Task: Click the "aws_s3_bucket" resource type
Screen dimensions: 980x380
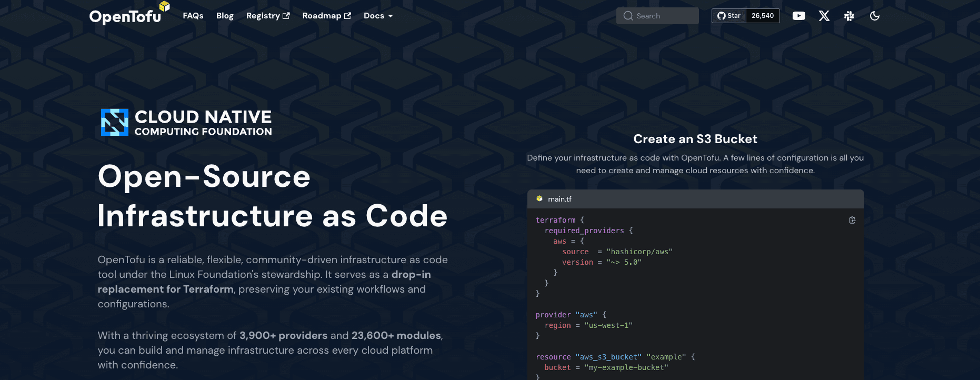Action: click(x=608, y=357)
